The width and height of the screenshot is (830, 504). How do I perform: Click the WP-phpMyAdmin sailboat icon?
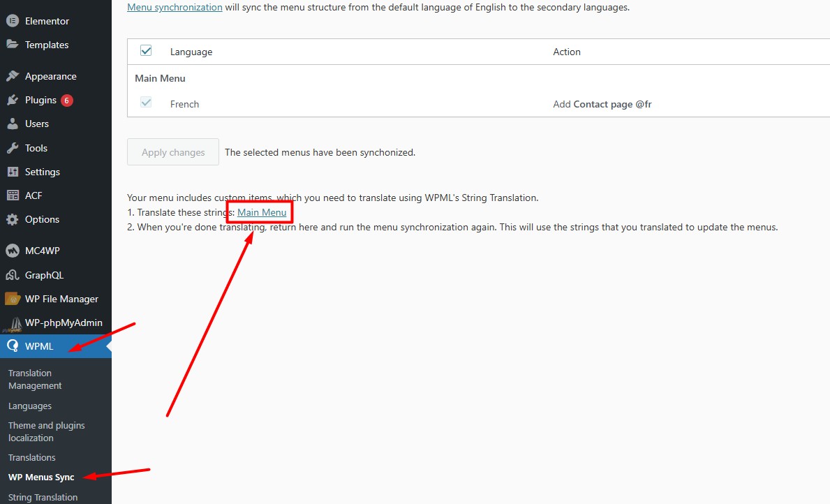[13, 323]
